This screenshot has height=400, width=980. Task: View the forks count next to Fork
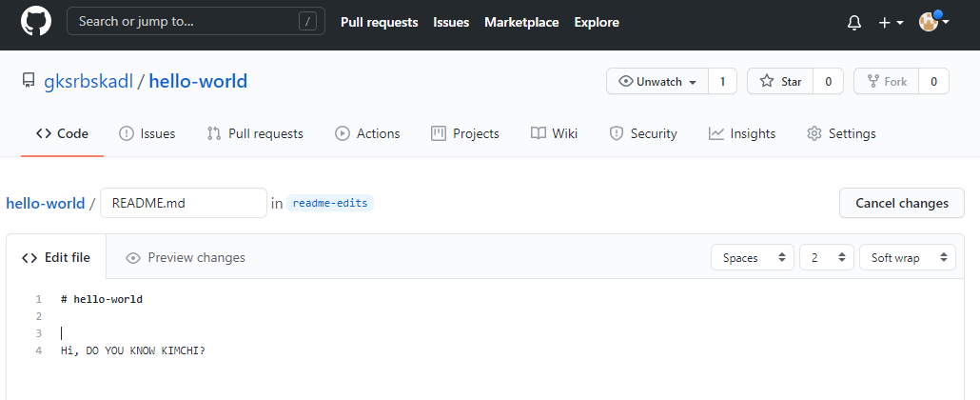tap(933, 81)
